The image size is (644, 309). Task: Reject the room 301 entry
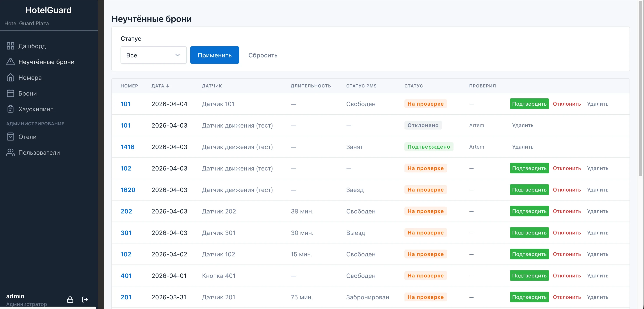tap(566, 233)
